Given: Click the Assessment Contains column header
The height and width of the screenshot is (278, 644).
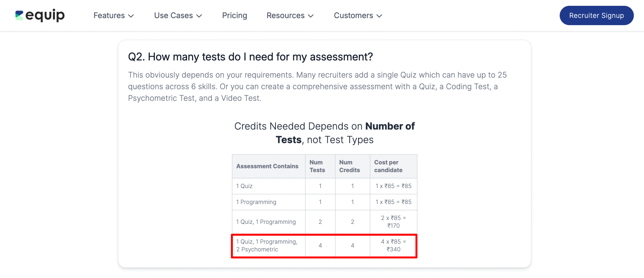Looking at the screenshot, I should click(x=267, y=166).
